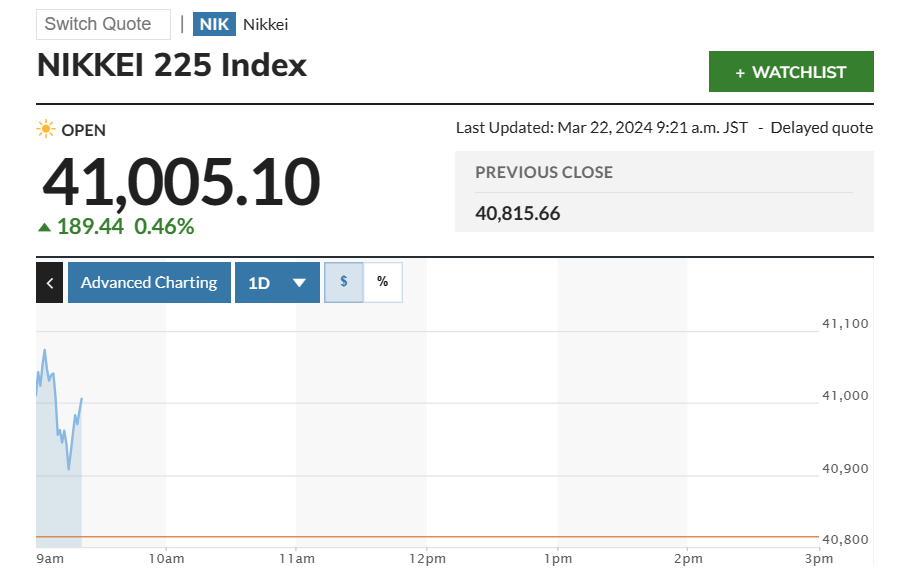Click the 10am time axis label
This screenshot has width=910, height=588.
(166, 558)
